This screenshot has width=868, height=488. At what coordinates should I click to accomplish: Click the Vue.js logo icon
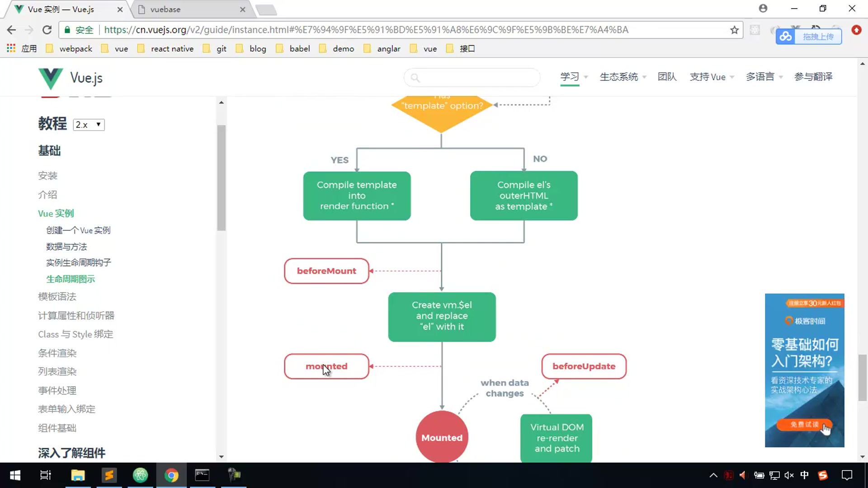(x=50, y=79)
